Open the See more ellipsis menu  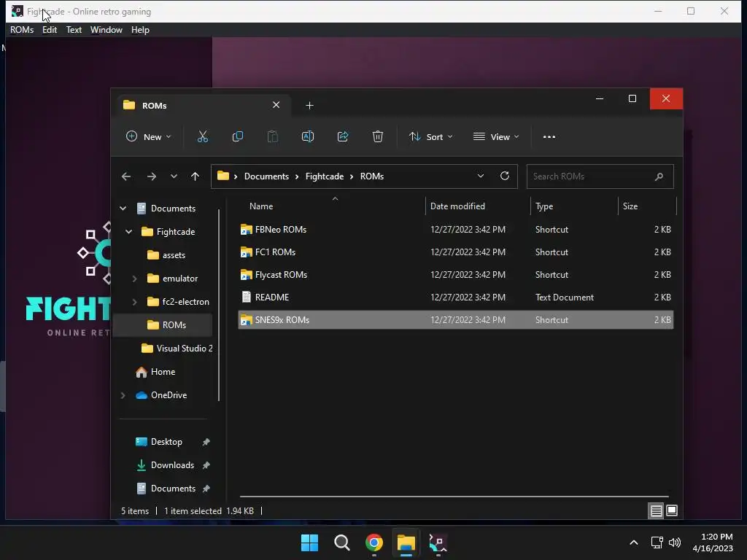click(549, 136)
